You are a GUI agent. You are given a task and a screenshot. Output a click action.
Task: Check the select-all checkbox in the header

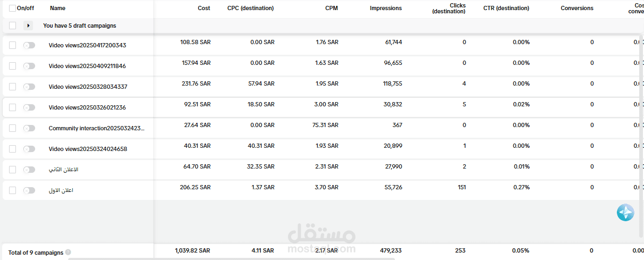tap(12, 9)
